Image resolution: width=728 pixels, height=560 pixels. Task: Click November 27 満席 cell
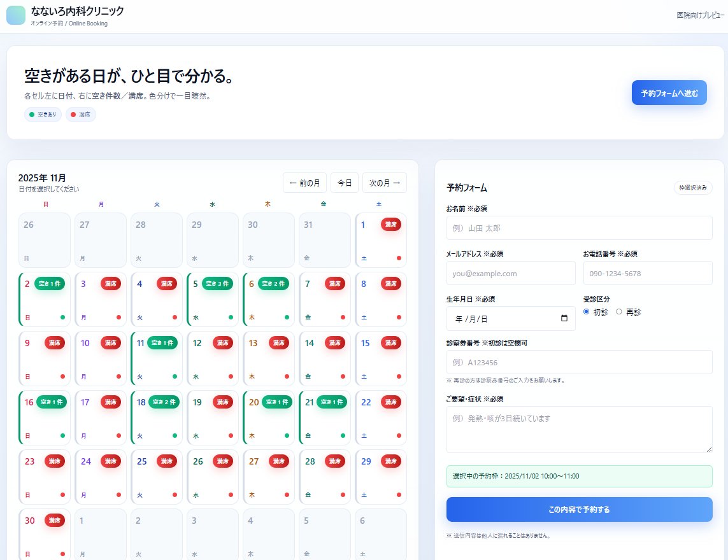269,477
